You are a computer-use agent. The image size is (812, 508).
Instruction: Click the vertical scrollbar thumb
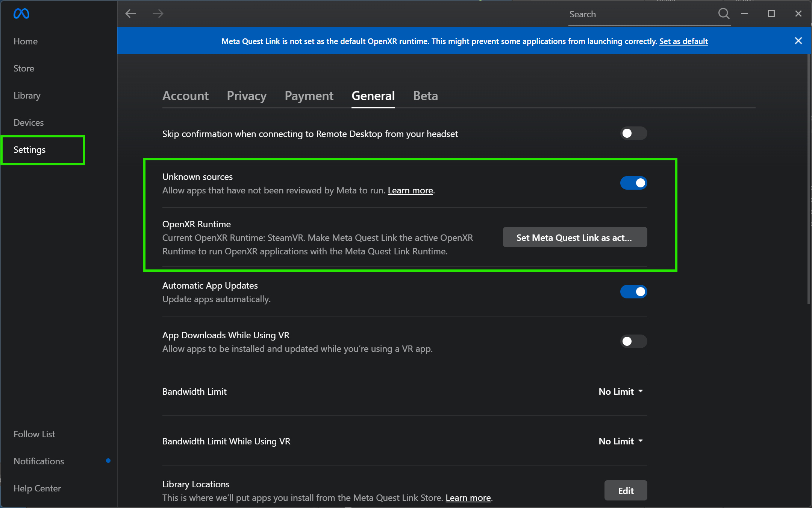[809, 179]
